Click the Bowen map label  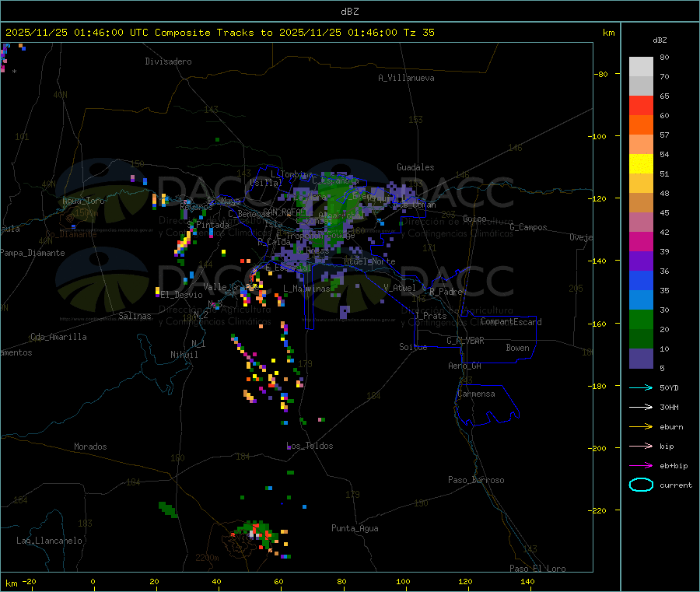click(x=517, y=348)
